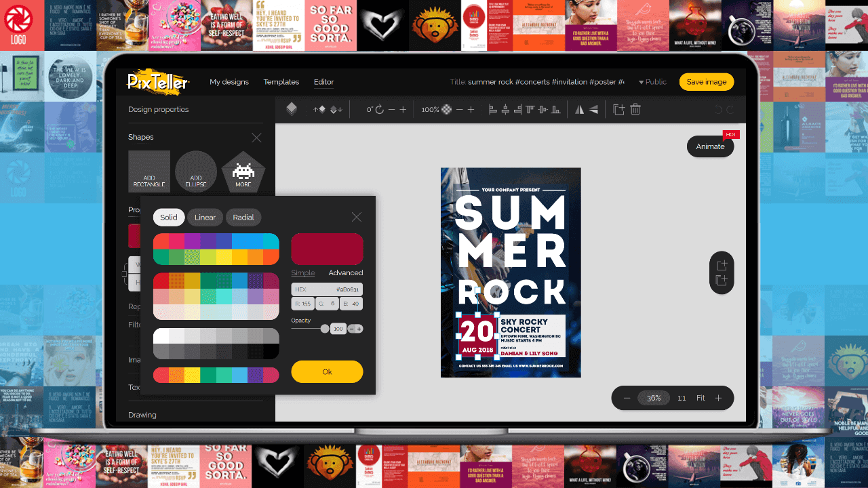Select Radial gradient fill type
This screenshot has height=488, width=868.
coord(243,217)
